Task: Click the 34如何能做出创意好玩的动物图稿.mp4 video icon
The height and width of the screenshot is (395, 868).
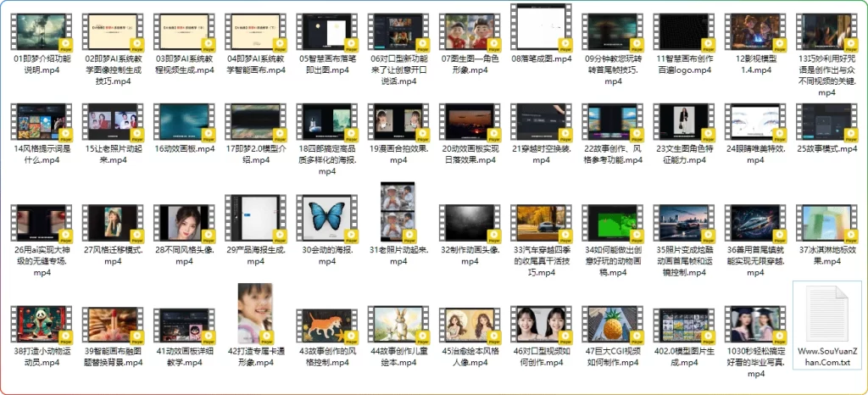Action: (612, 222)
